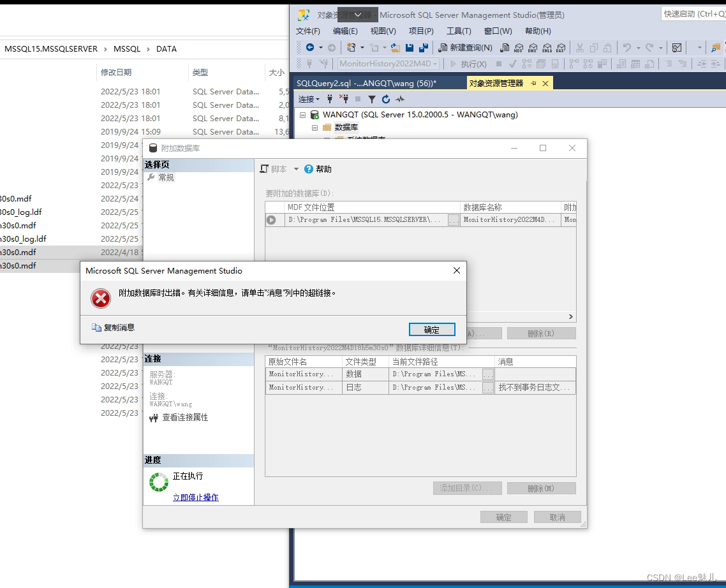Click browse button on the 日志 file row
Screen dimensions: 726x588
(488, 388)
